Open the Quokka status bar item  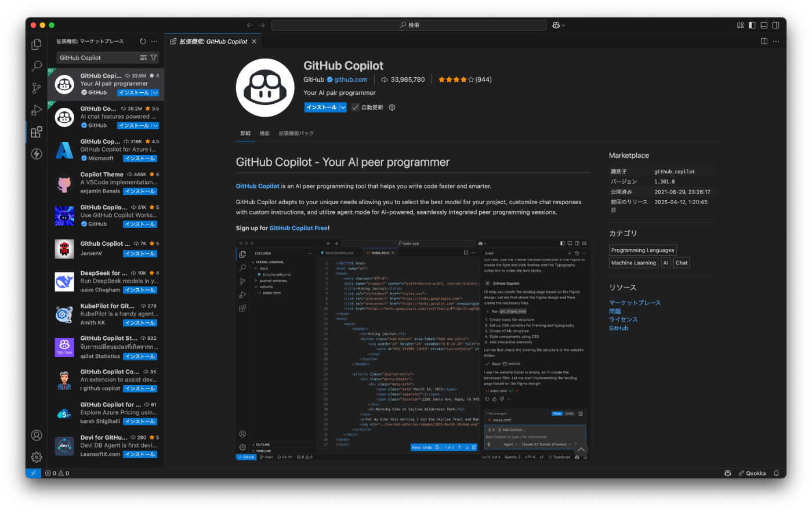click(752, 473)
